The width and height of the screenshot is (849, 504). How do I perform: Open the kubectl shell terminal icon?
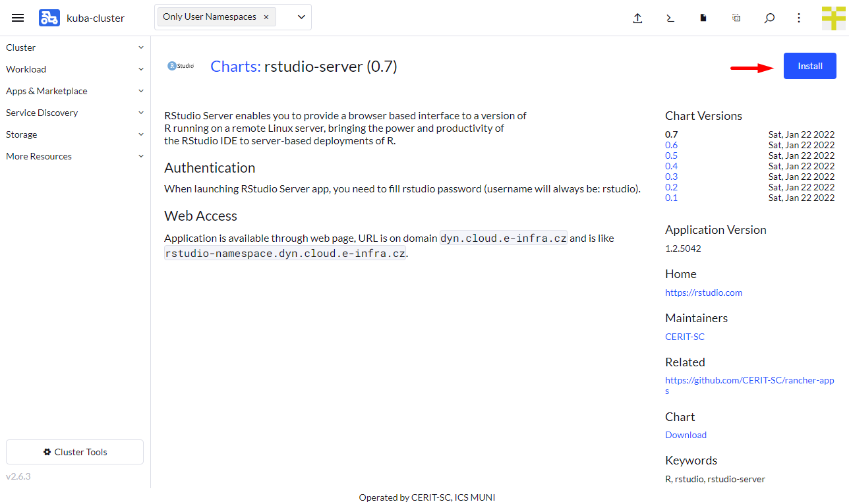coord(670,18)
